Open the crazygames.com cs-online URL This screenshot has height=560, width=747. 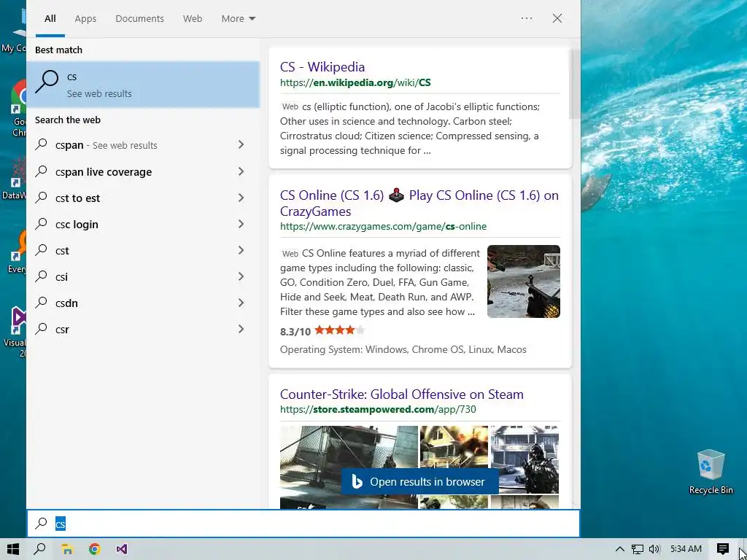point(383,227)
